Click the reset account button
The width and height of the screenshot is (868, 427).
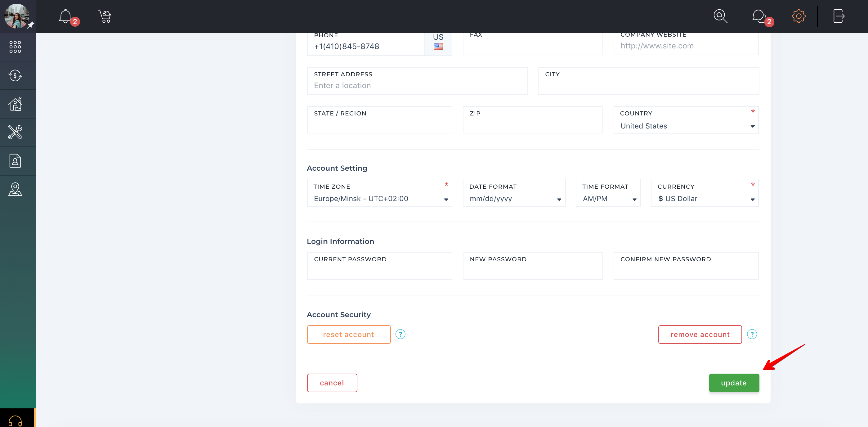(349, 335)
